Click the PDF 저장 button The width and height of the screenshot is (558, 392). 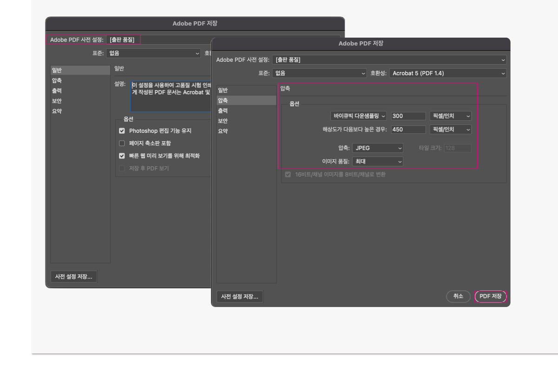click(x=490, y=296)
